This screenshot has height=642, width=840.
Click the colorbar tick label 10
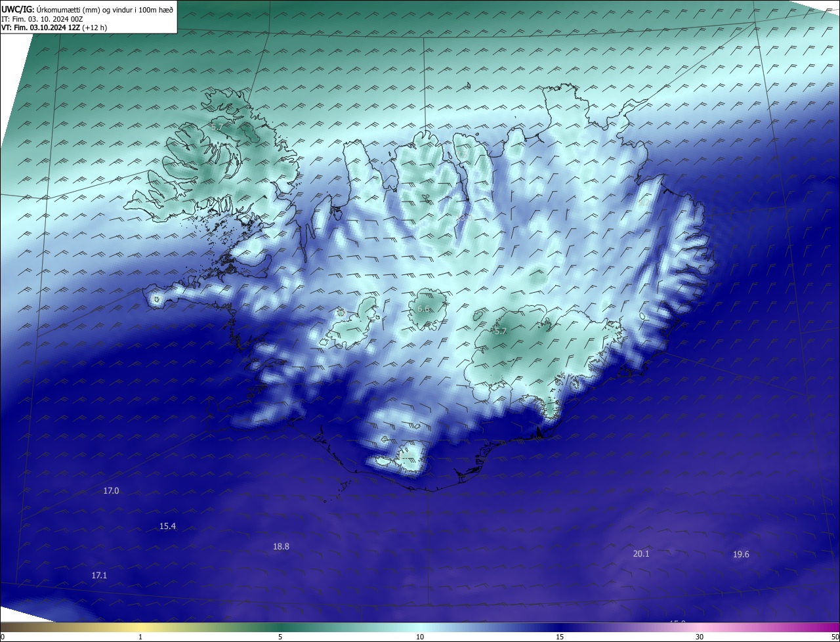point(420,637)
